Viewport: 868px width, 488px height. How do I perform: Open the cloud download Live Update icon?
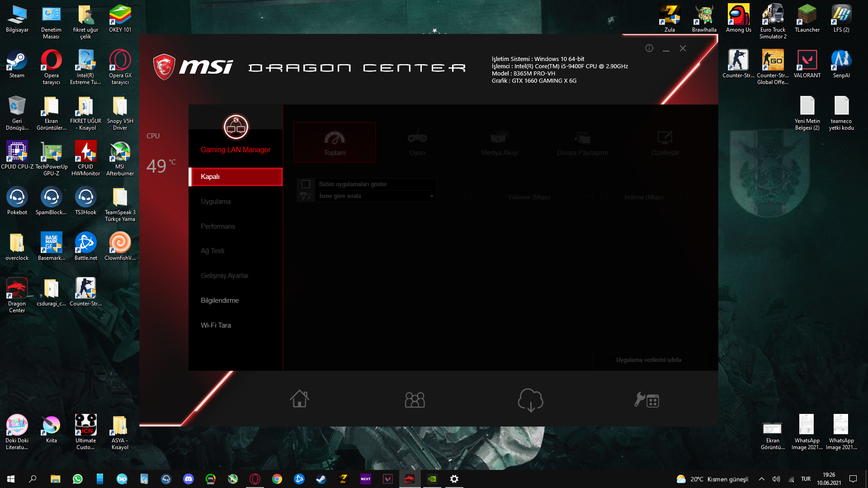(x=530, y=400)
